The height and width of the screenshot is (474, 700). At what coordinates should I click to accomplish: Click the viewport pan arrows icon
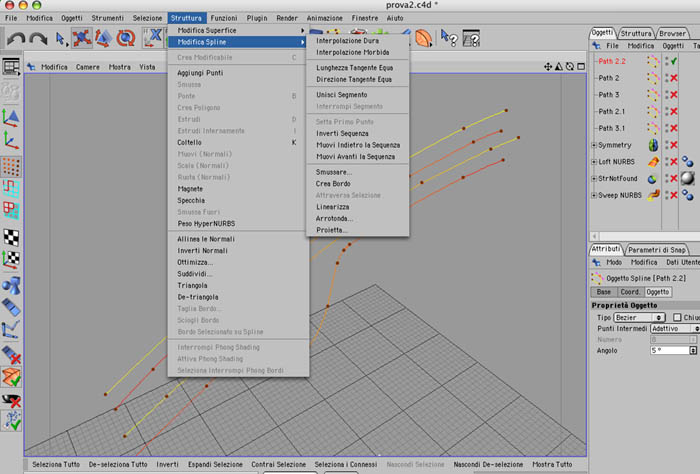(548, 67)
